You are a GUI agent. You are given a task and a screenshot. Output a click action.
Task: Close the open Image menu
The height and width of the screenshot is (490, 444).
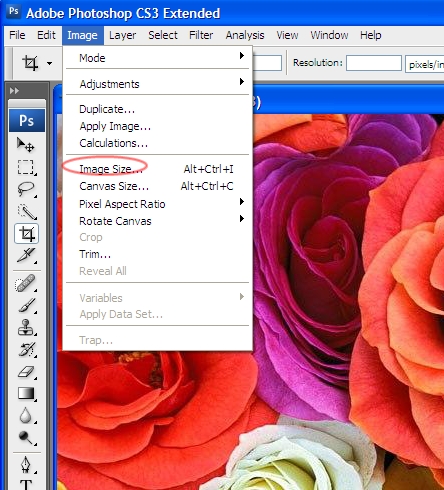[82, 35]
